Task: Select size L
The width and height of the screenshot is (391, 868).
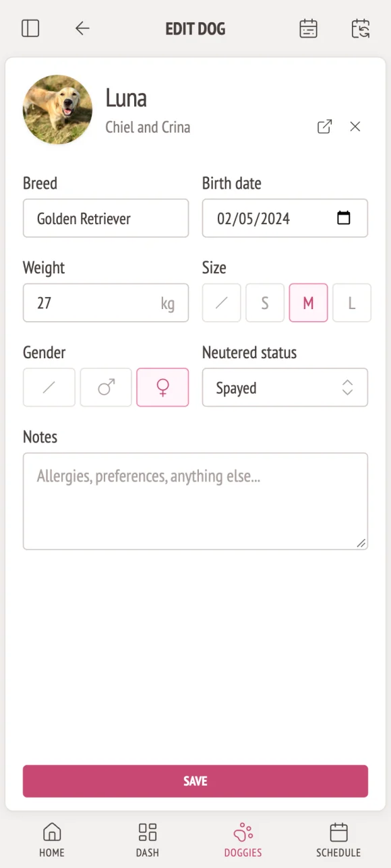Action: point(352,303)
